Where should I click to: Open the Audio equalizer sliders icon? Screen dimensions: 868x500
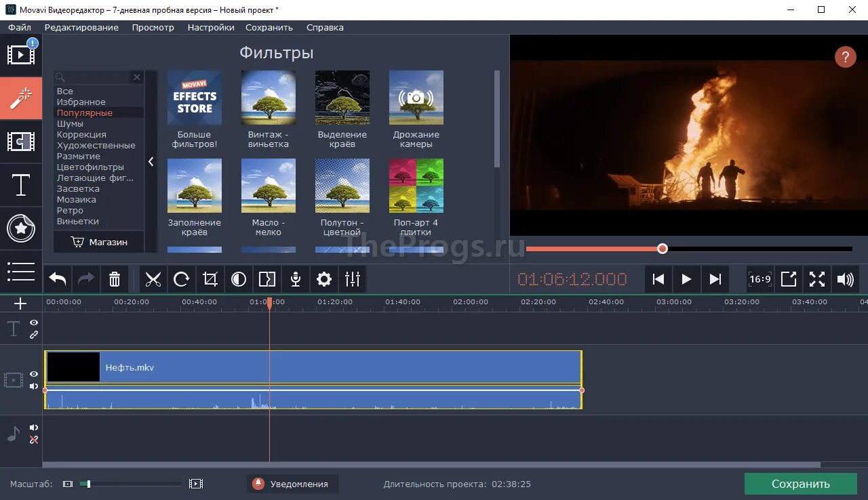353,279
